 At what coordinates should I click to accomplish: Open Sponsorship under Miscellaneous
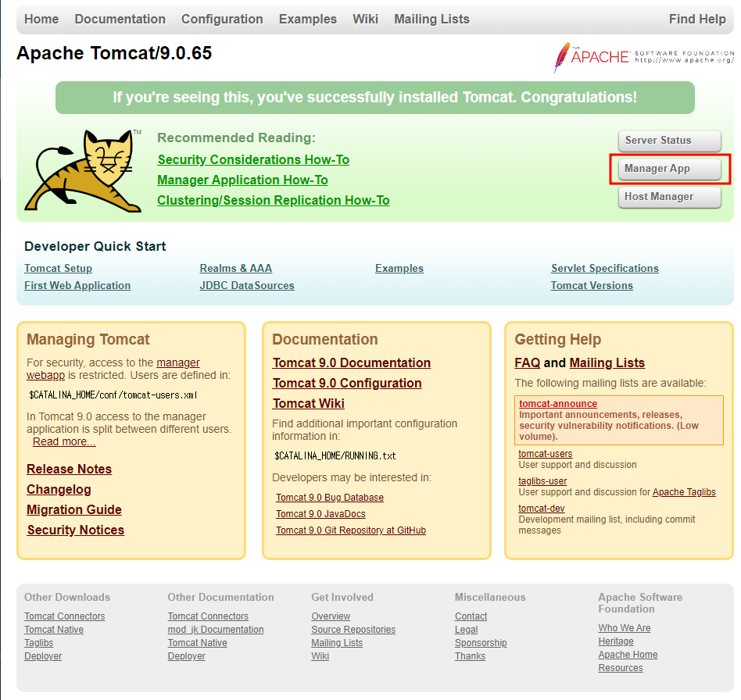click(x=481, y=643)
